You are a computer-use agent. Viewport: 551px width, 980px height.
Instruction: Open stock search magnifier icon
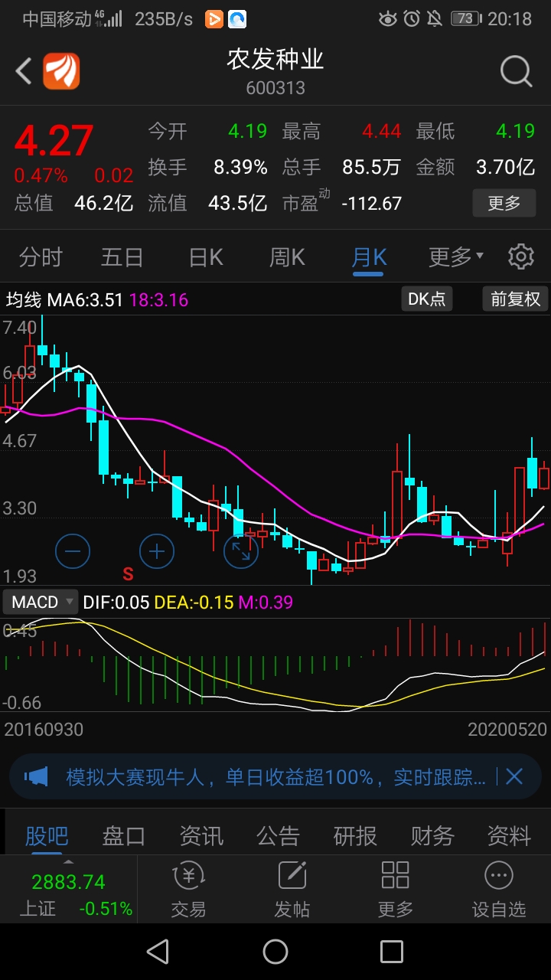[517, 72]
